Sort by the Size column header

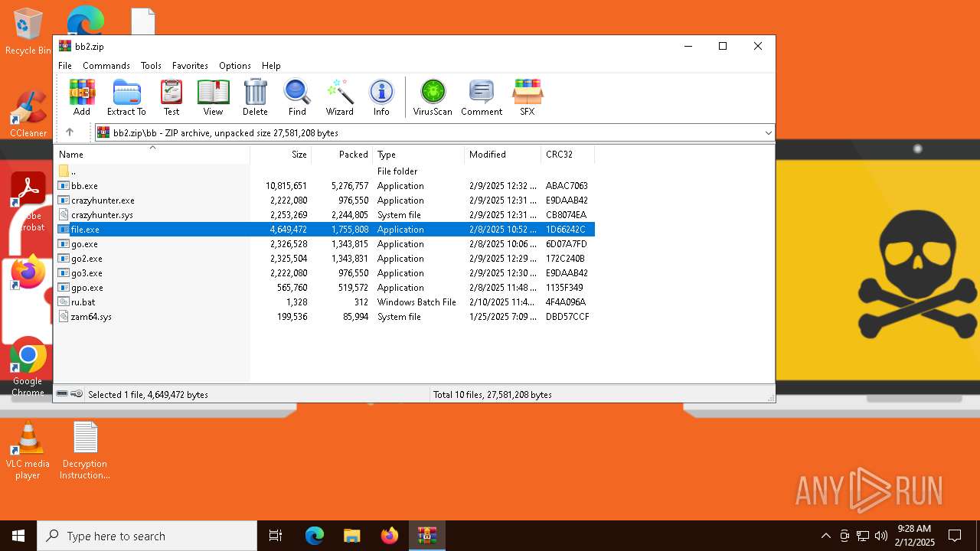tap(281, 155)
